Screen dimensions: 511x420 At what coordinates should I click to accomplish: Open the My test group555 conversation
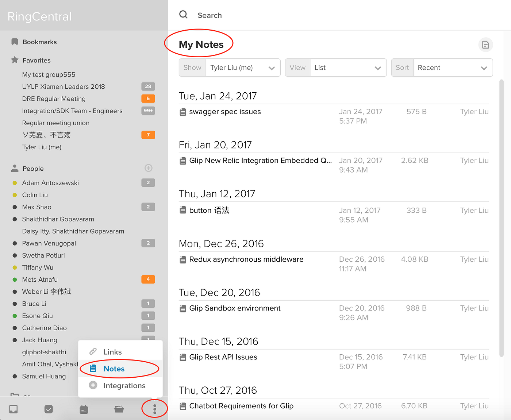49,74
